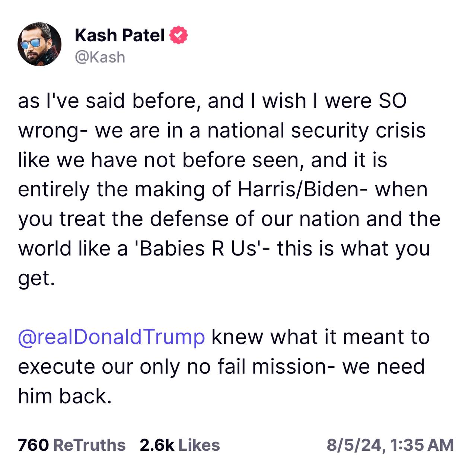Click the red verified checkmark badge
The image size is (472, 476).
(x=179, y=35)
